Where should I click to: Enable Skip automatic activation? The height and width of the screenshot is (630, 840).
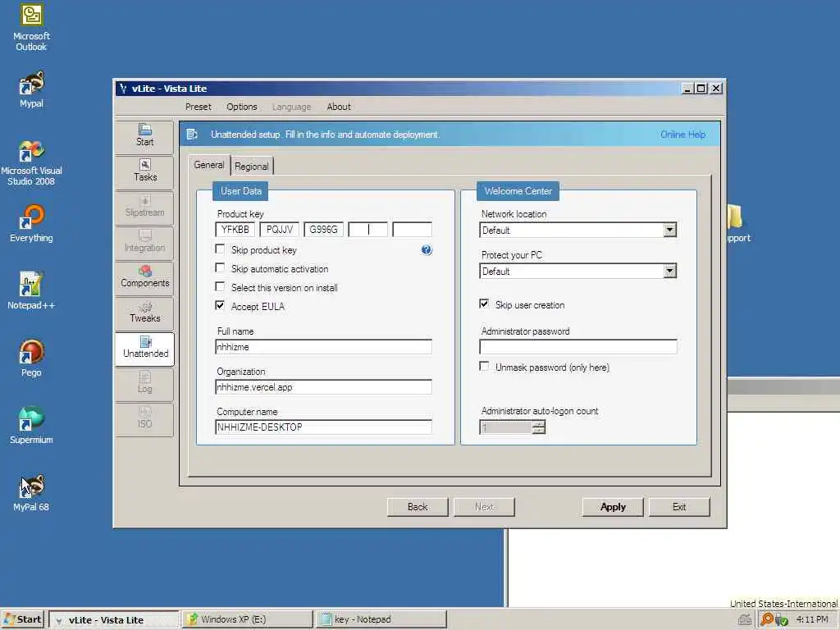(220, 268)
